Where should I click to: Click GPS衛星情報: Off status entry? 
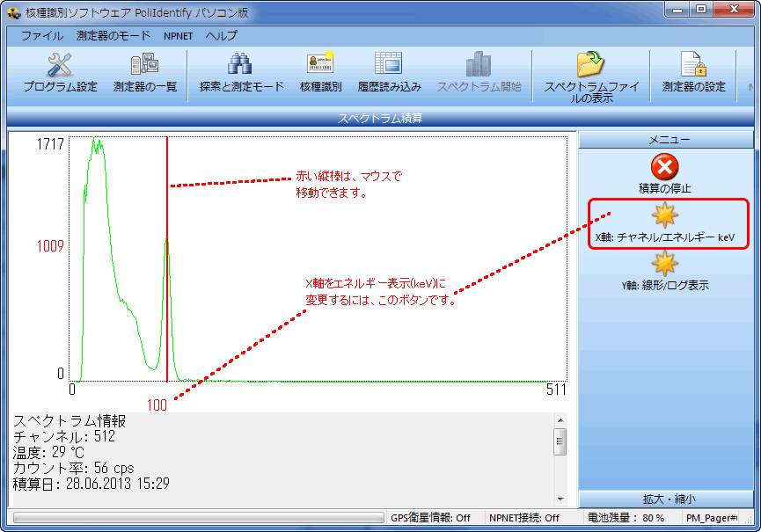(430, 518)
